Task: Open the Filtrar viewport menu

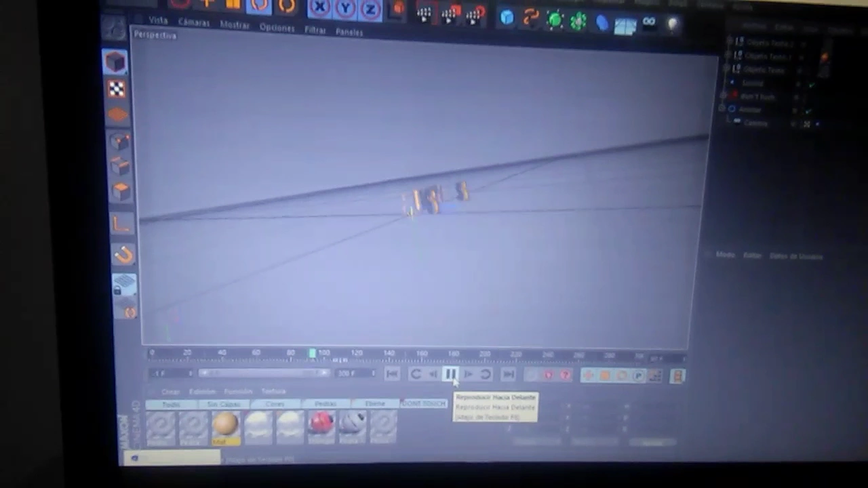Action: 315,30
